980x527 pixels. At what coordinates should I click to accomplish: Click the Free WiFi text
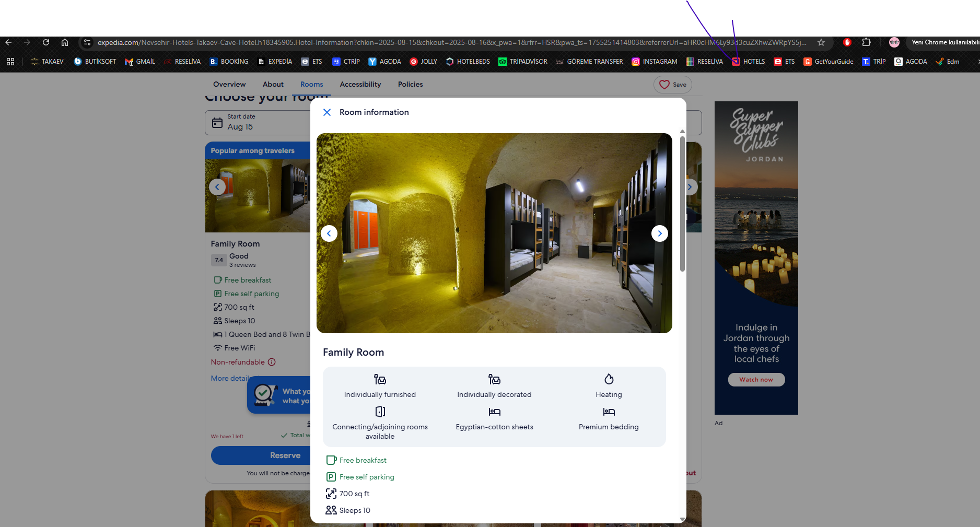pos(240,348)
